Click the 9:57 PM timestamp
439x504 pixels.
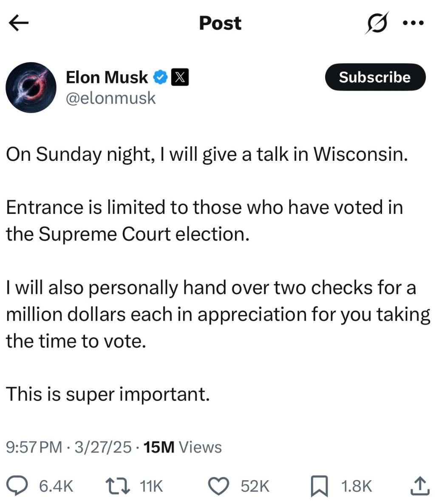pyautogui.click(x=34, y=447)
